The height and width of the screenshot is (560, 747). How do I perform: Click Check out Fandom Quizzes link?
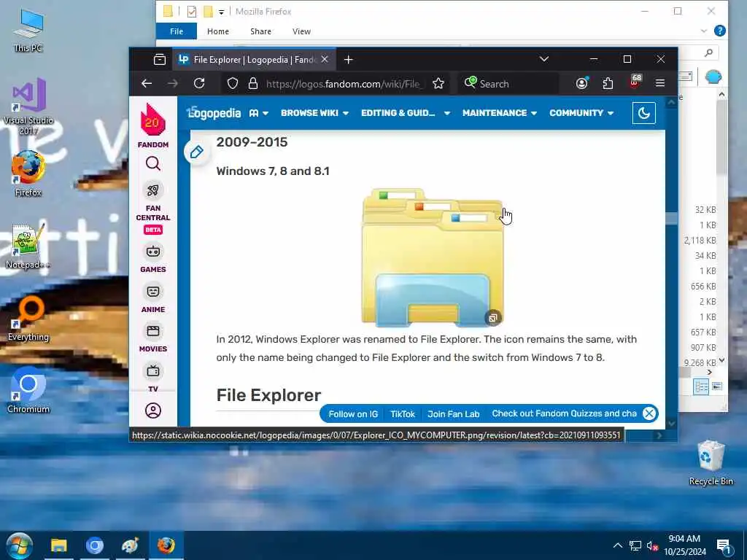(x=564, y=413)
